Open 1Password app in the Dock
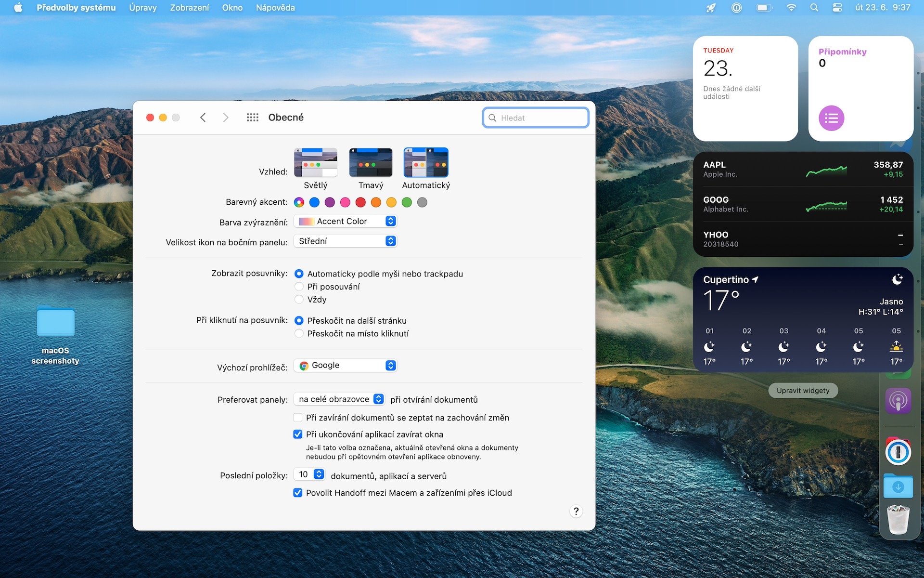Image resolution: width=924 pixels, height=578 pixels. 898,452
